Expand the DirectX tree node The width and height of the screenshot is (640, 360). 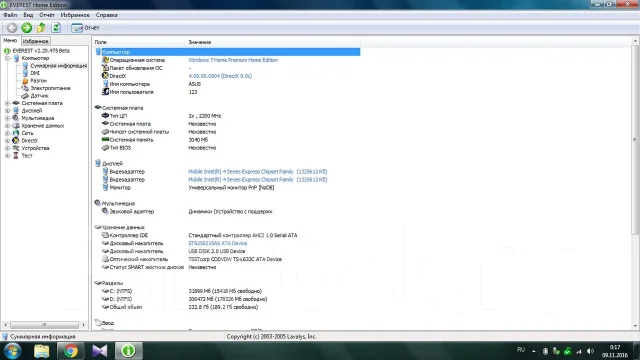pyautogui.click(x=7, y=140)
